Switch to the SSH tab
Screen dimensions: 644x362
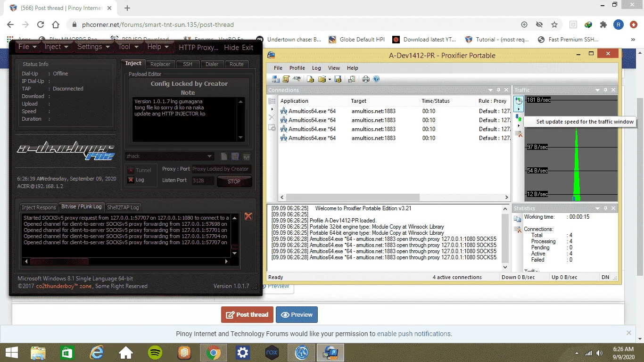coord(188,64)
